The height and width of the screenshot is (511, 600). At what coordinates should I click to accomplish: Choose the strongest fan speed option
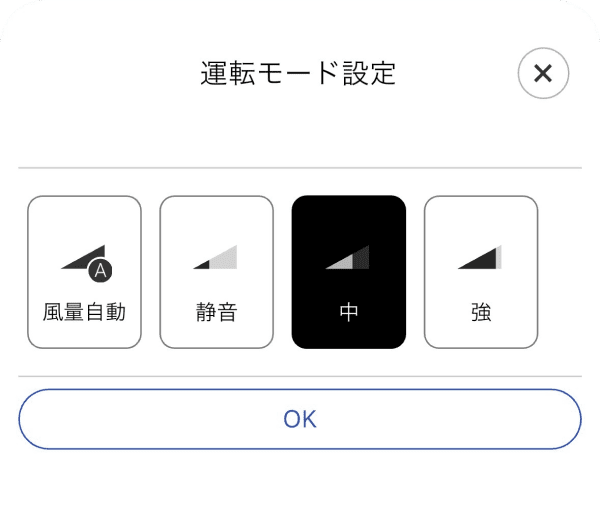[x=481, y=272]
